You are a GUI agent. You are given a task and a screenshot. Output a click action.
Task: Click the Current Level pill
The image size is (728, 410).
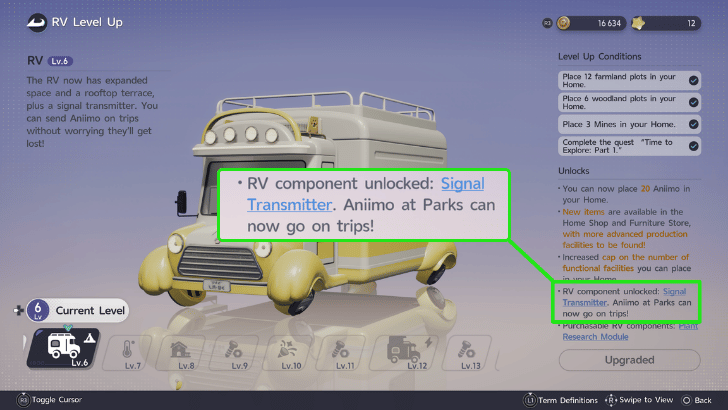tap(77, 311)
